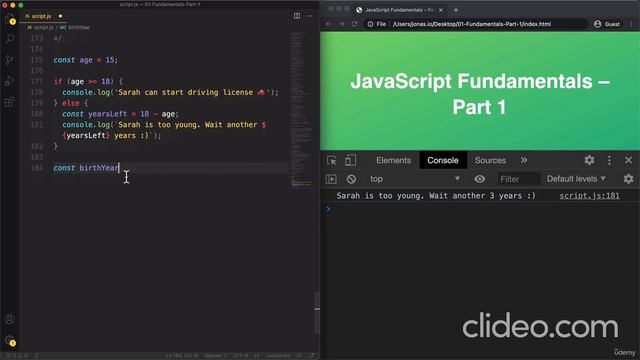The image size is (640, 360).
Task: Click the console prompt input line
Action: [480, 209]
